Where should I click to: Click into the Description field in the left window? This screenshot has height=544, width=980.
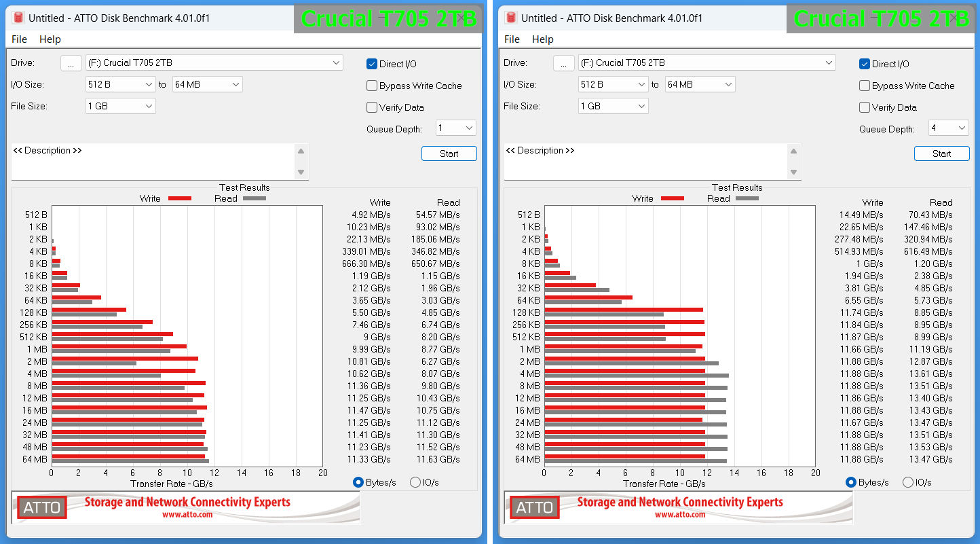(x=153, y=162)
